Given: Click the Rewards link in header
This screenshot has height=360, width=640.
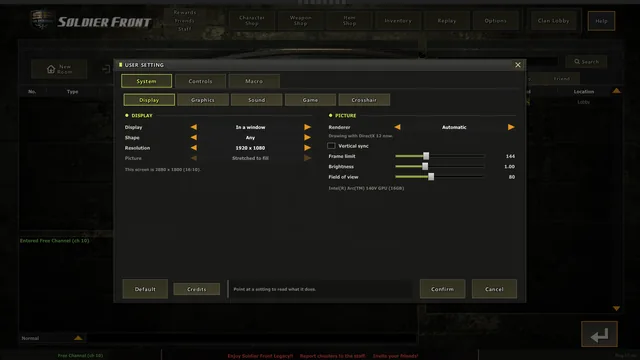Looking at the screenshot, I should click(184, 13).
